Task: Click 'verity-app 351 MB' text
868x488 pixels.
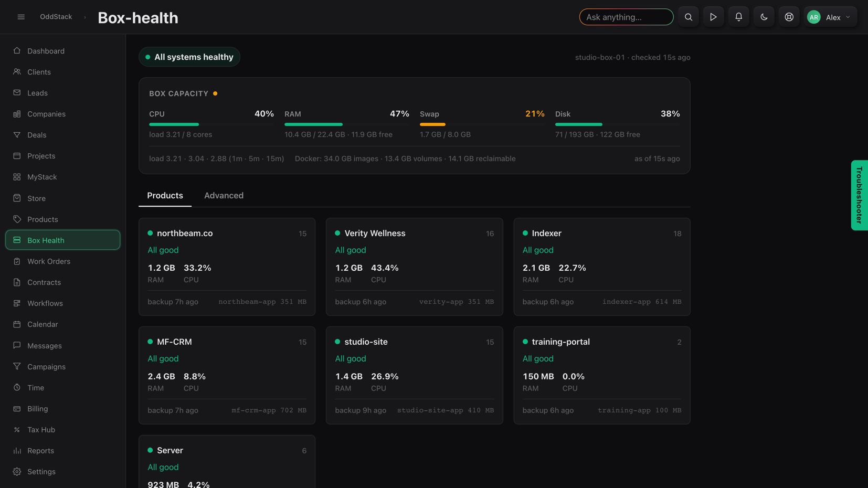Action: (x=457, y=302)
